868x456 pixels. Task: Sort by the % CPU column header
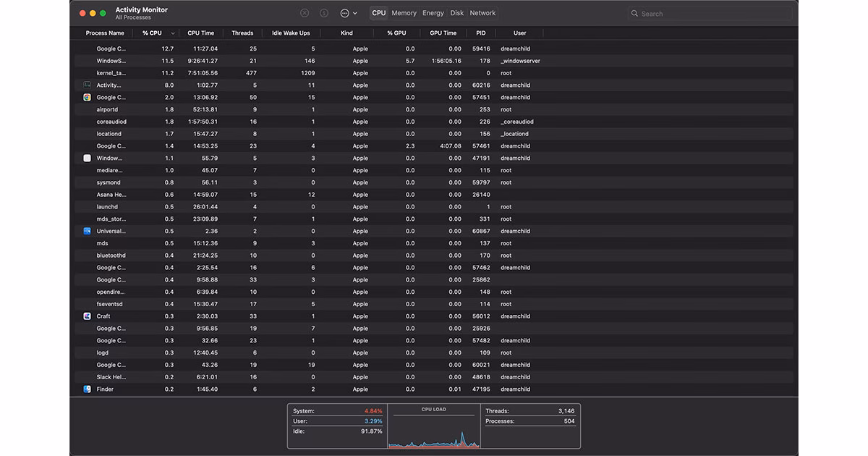pos(152,33)
